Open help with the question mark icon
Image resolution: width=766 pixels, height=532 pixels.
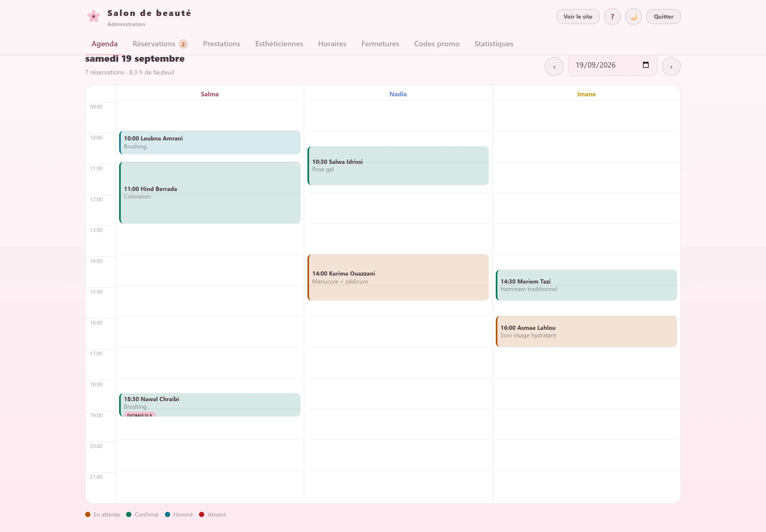point(612,17)
